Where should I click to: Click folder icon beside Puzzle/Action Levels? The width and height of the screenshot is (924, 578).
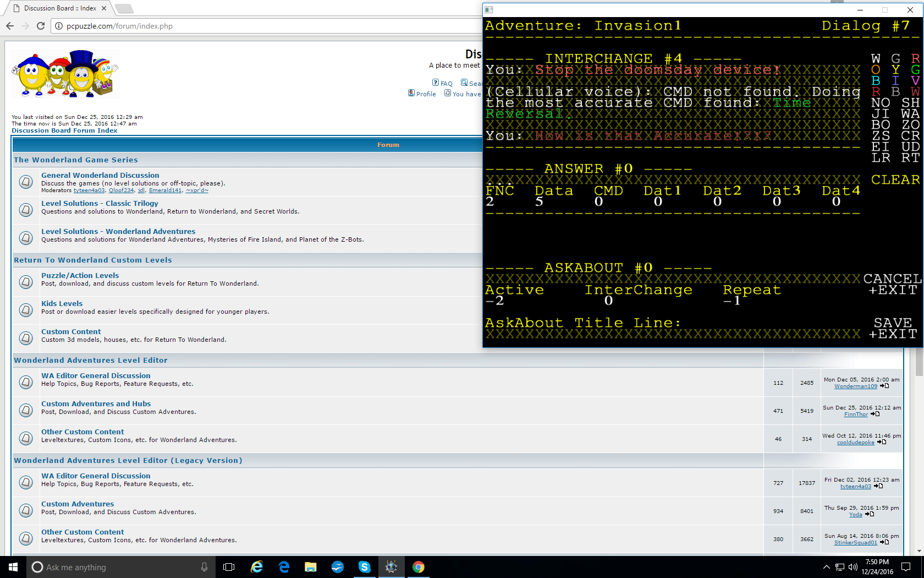coord(26,282)
